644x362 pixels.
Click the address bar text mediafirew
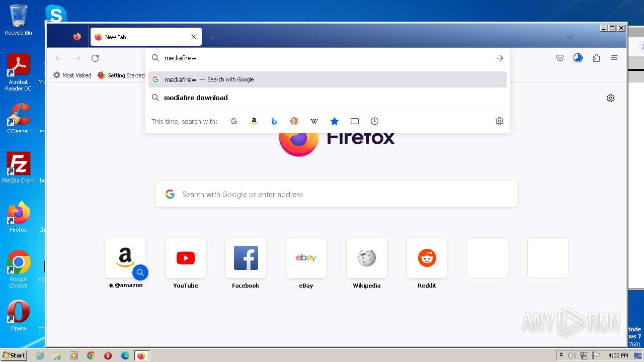[x=180, y=58]
